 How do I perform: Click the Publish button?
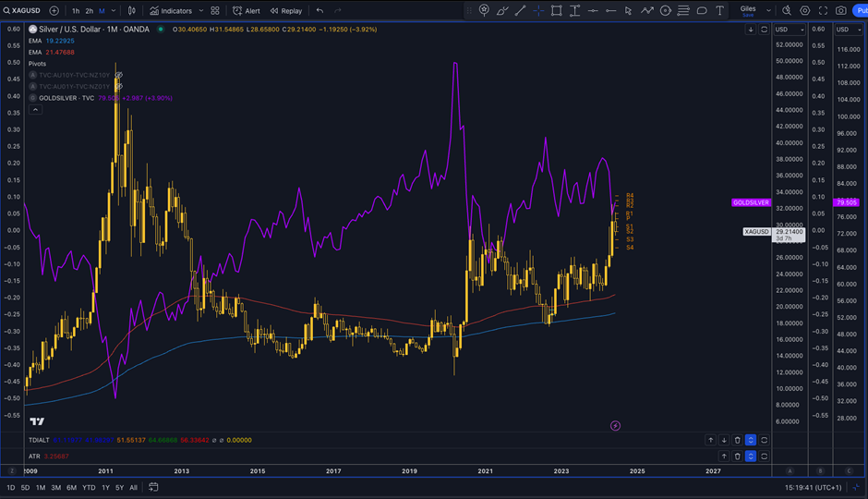point(860,11)
